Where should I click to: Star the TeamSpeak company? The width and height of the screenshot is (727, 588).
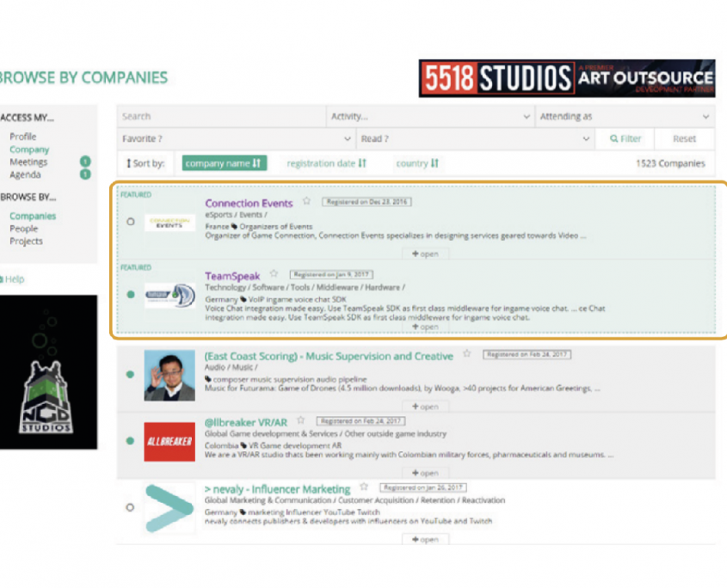pyautogui.click(x=274, y=273)
